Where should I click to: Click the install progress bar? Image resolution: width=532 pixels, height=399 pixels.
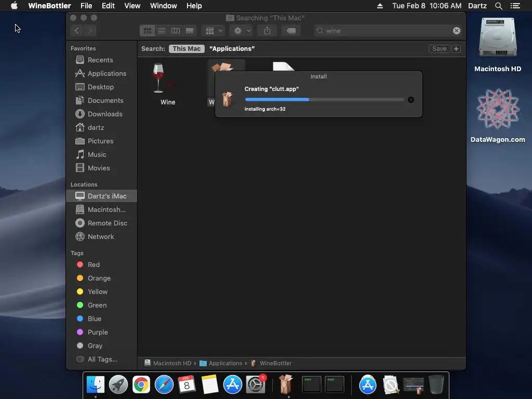[324, 100]
